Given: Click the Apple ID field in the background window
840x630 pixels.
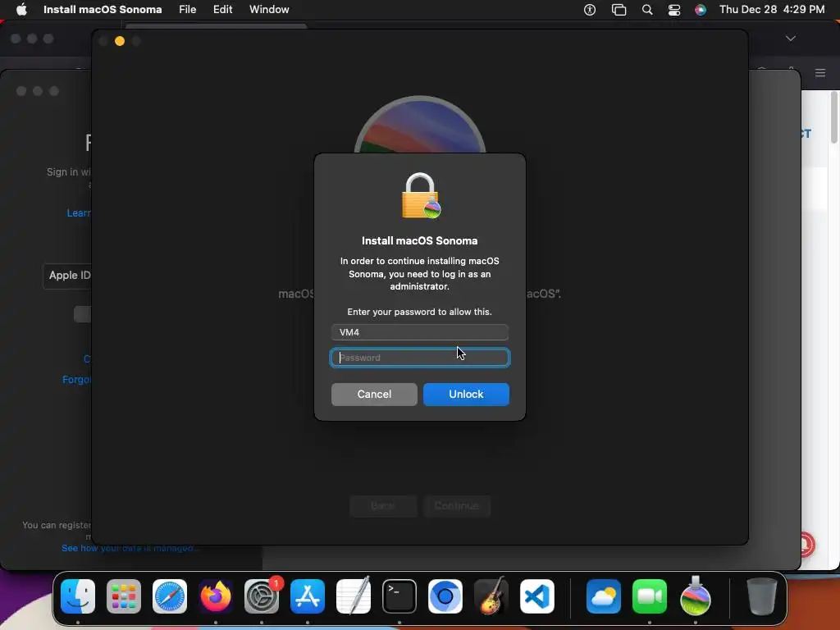Looking at the screenshot, I should pyautogui.click(x=67, y=276).
